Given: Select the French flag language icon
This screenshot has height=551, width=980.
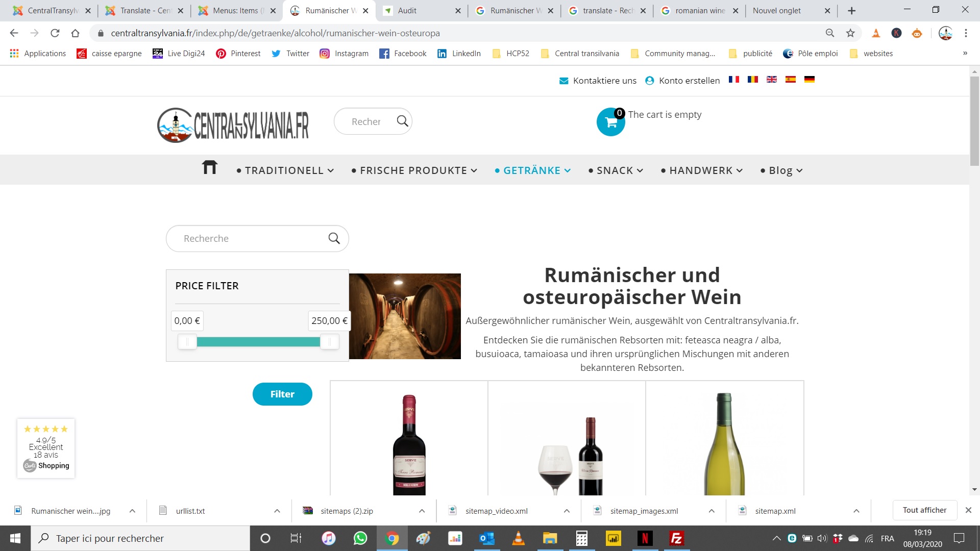Looking at the screenshot, I should pyautogui.click(x=733, y=80).
